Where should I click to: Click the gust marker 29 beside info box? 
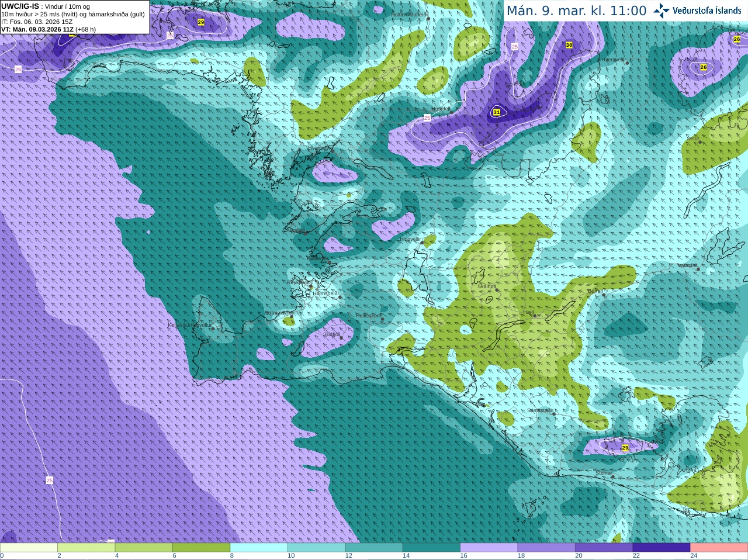coord(201,22)
